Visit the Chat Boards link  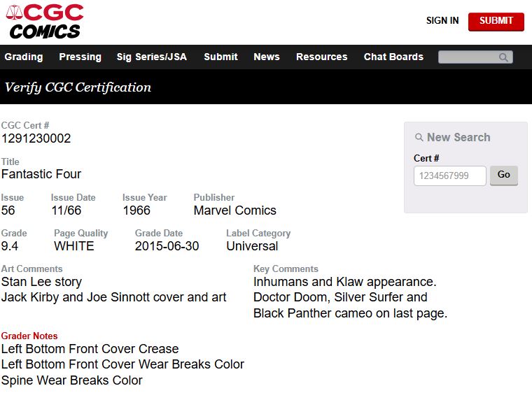tap(393, 57)
